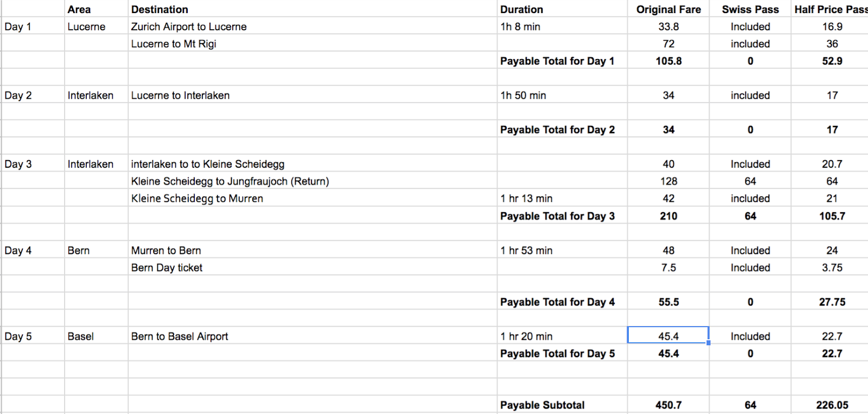The image size is (868, 414).
Task: Click the 226.05 half price subtotal
Action: pyautogui.click(x=832, y=405)
